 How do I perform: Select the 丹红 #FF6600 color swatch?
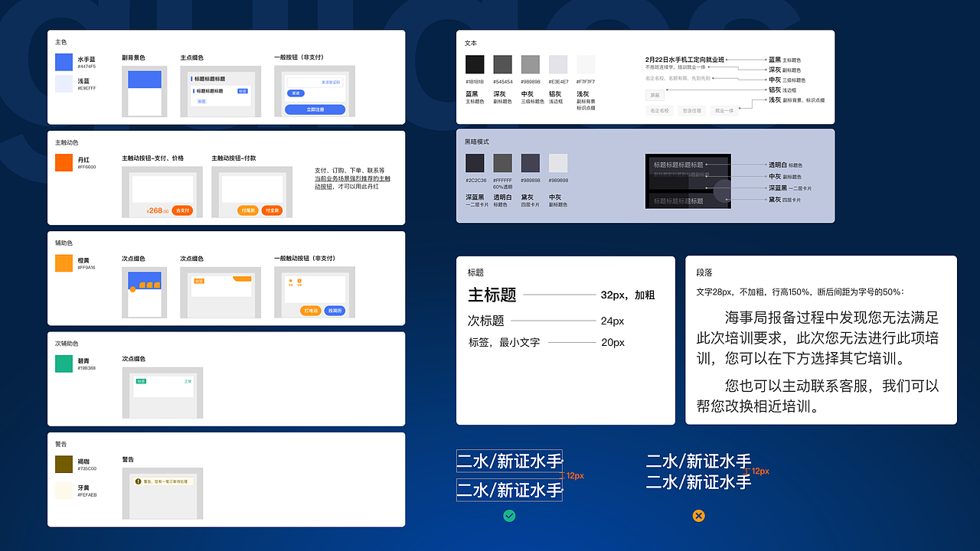63,162
